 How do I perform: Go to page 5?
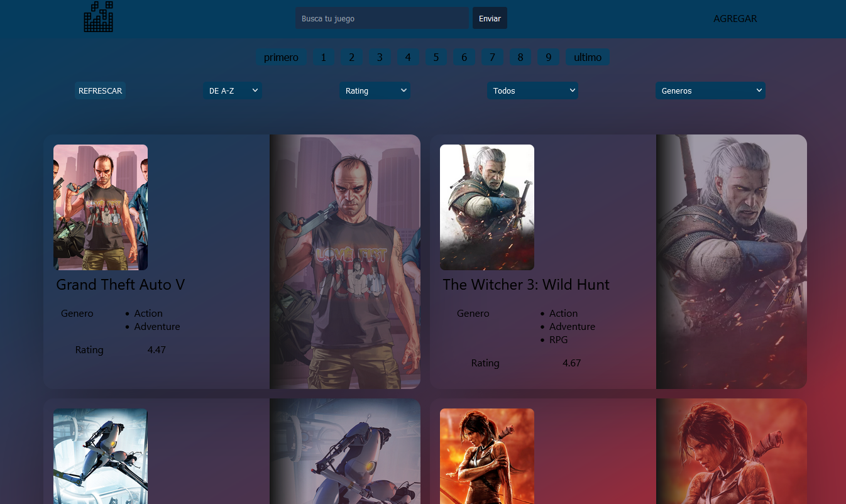click(436, 57)
